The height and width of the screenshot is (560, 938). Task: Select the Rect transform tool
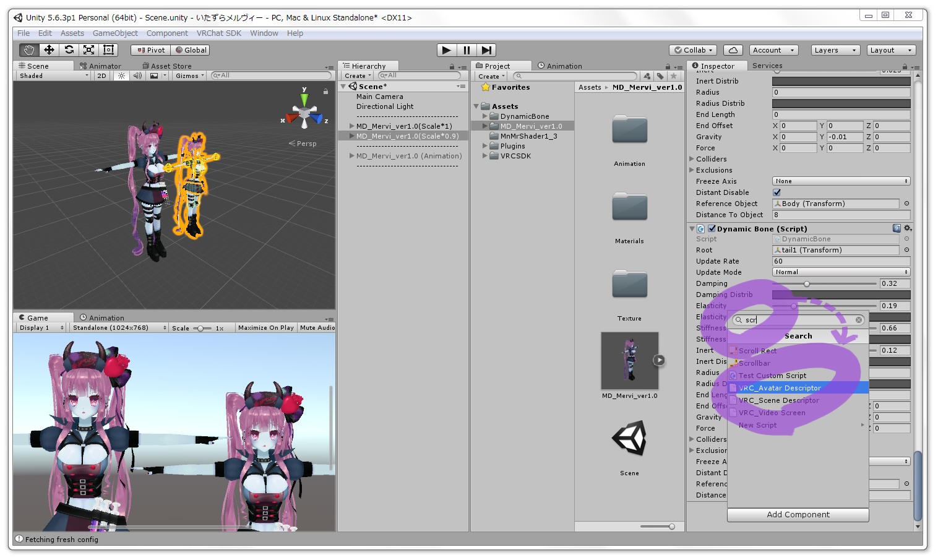click(108, 50)
